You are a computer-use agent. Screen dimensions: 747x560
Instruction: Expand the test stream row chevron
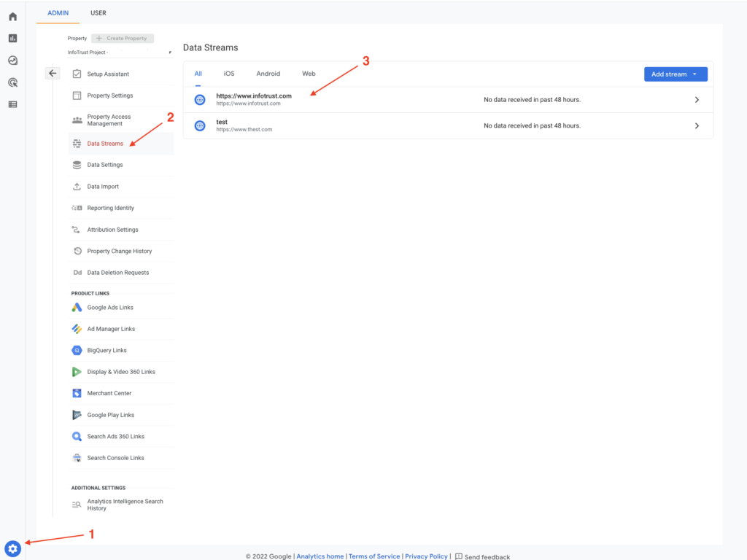[x=697, y=125]
